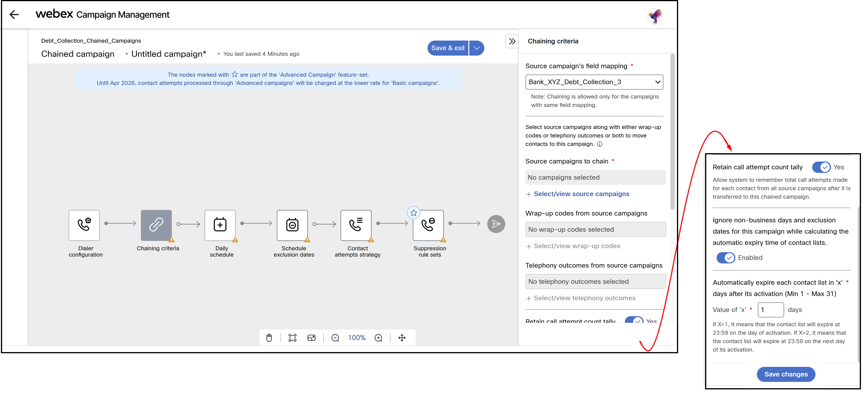Collapse the Chaining criteria side panel
This screenshot has width=868, height=399.
(512, 42)
